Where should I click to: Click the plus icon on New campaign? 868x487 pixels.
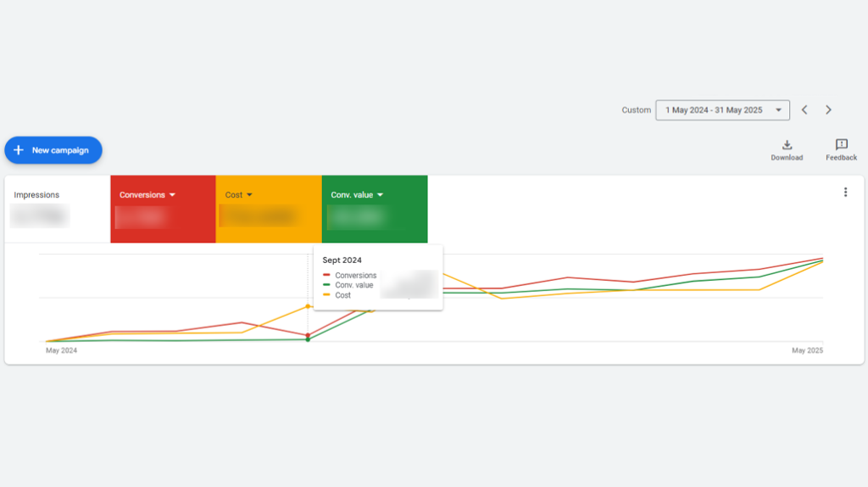pos(19,150)
